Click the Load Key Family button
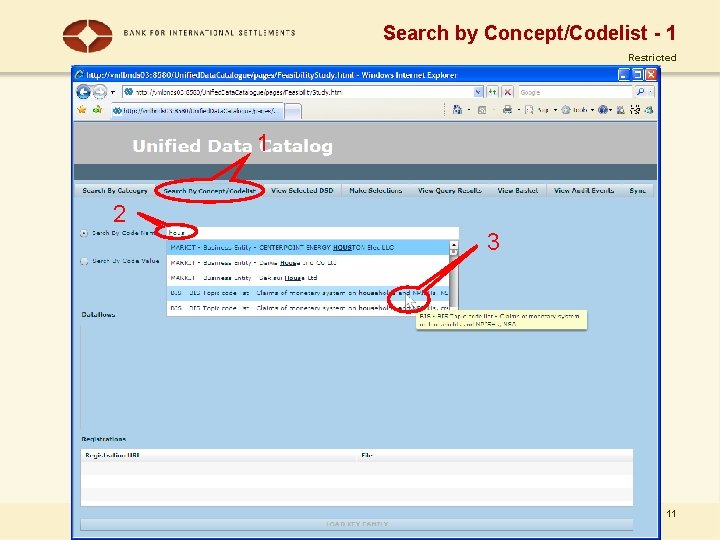The width and height of the screenshot is (720, 540). (357, 524)
